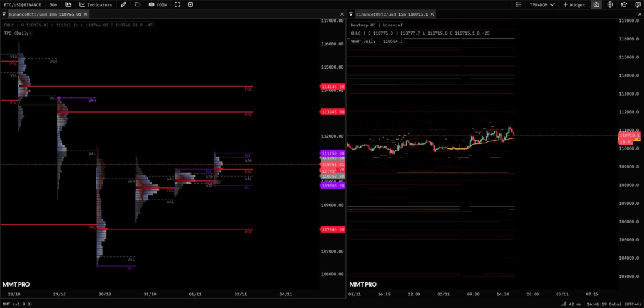
Task: Click the pencil drawing tool icon
Action: (123, 4)
